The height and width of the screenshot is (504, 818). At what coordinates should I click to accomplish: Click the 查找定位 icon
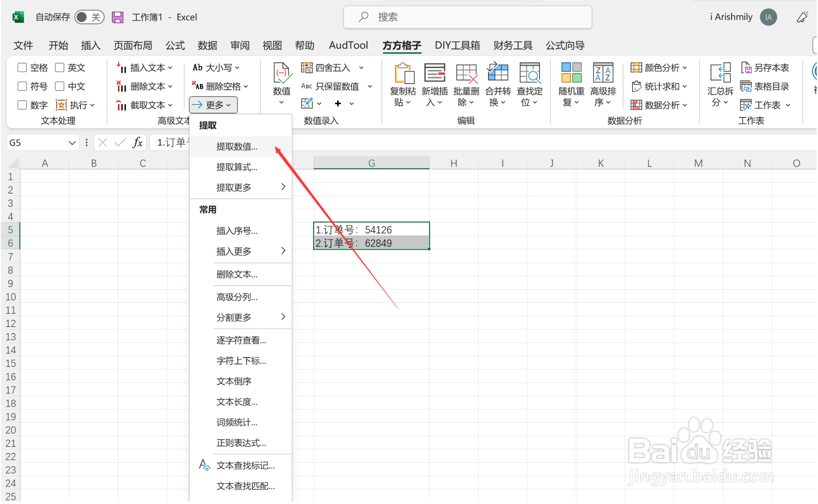tap(530, 73)
